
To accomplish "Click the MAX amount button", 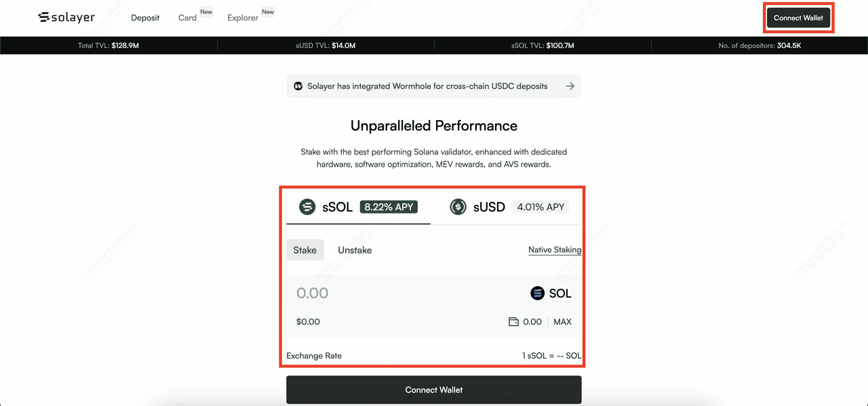I will click(x=562, y=322).
